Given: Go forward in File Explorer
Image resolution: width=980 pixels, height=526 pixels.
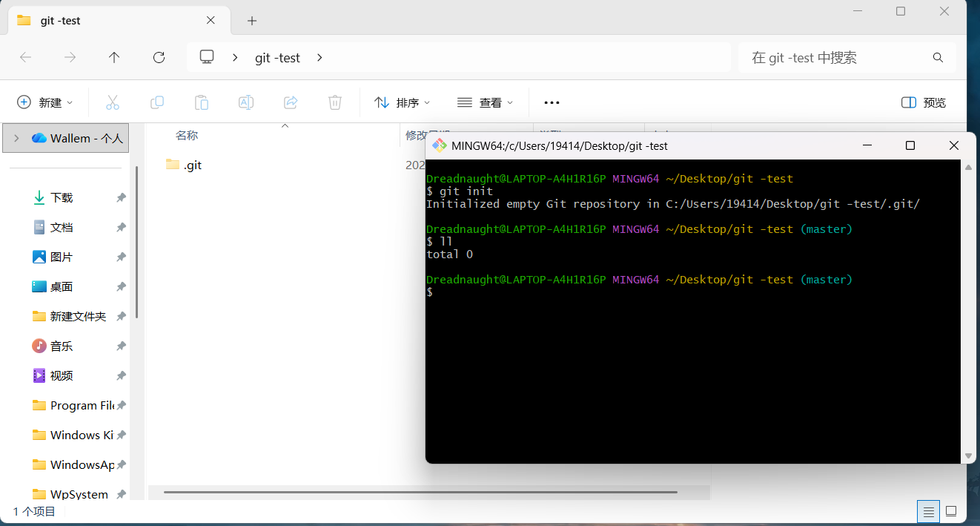Looking at the screenshot, I should pyautogui.click(x=70, y=57).
